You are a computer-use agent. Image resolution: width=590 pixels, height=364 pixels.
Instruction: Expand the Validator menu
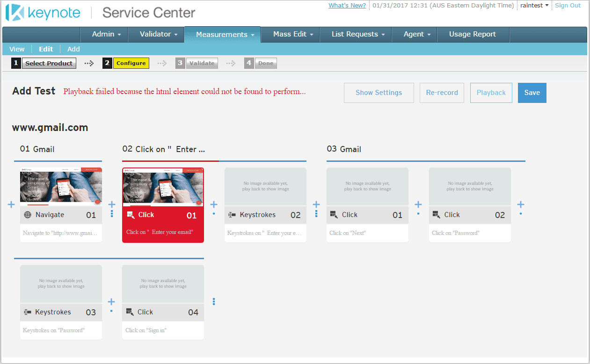(159, 34)
